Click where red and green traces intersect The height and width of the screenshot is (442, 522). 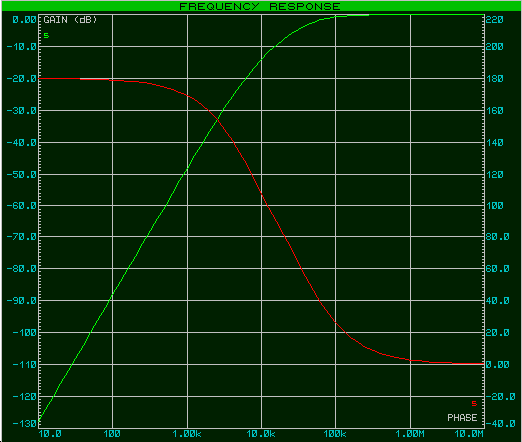point(218,119)
